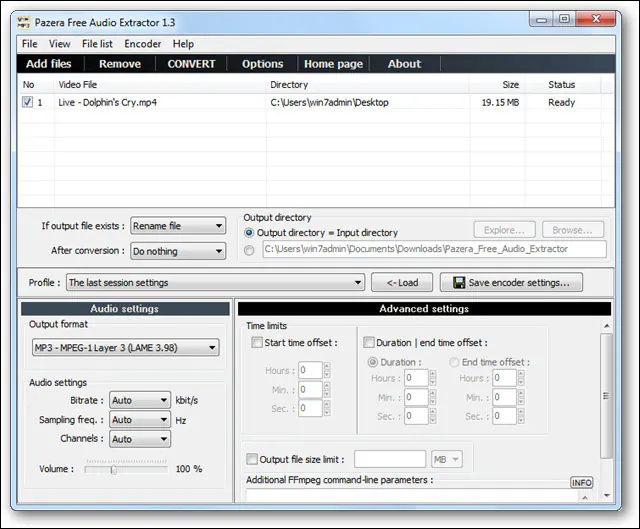Screen dimensions: 640x529
Task: Click the Advanced settings scrollbar down arrow
Action: tap(607, 496)
